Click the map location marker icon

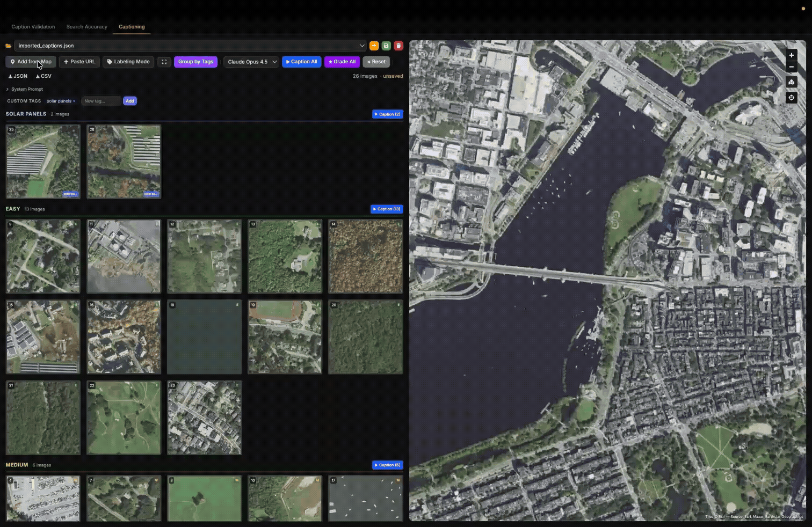coord(791,82)
